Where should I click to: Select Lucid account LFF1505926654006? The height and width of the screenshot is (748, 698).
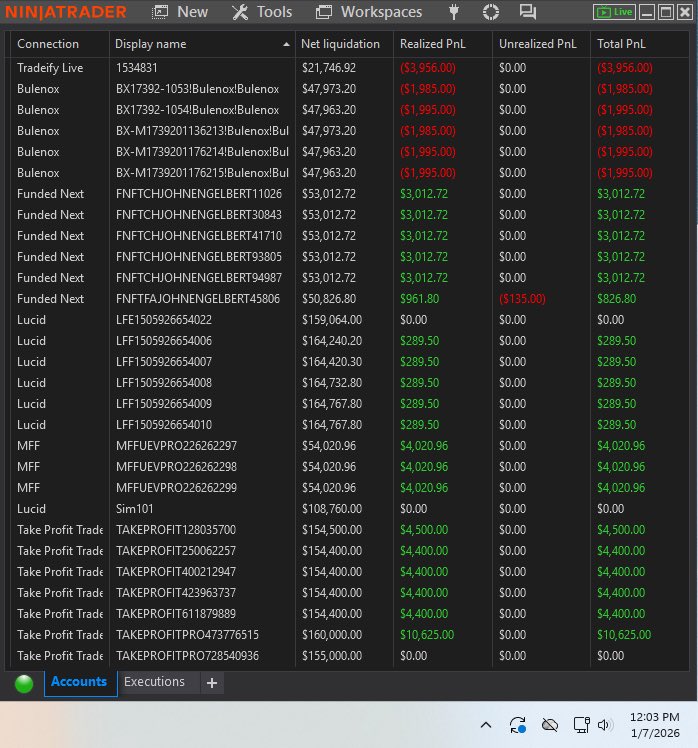coord(348,341)
